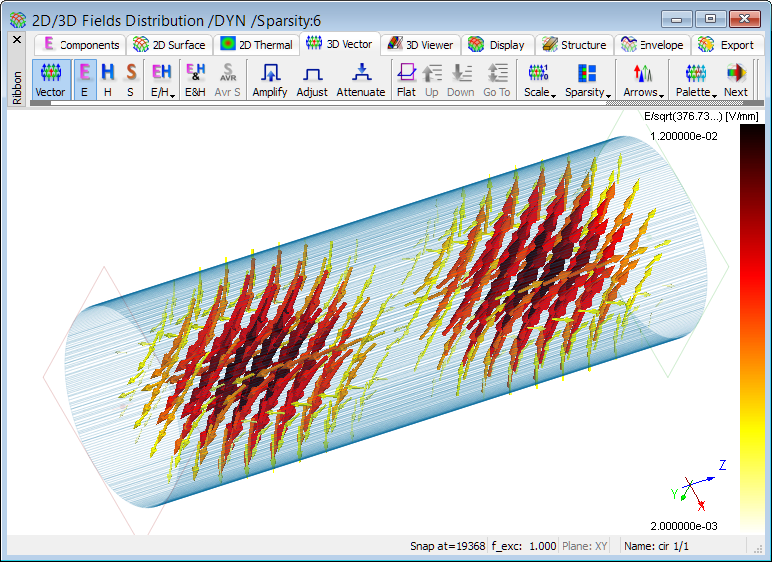Toggle the E electric field button

85,80
